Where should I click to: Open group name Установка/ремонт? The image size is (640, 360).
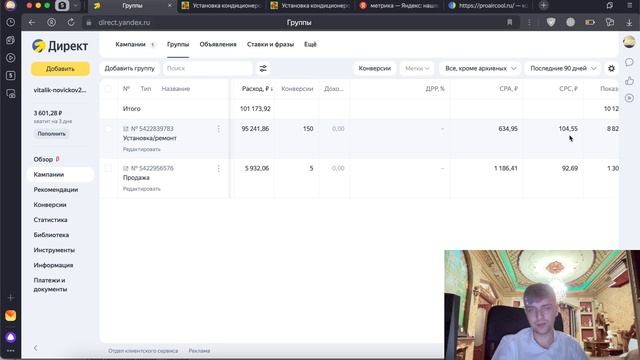click(x=150, y=138)
